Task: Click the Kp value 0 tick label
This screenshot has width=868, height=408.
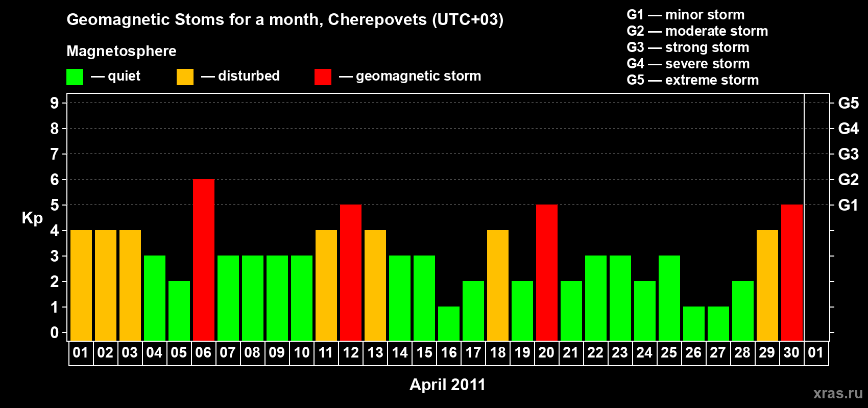Action: tap(55, 333)
